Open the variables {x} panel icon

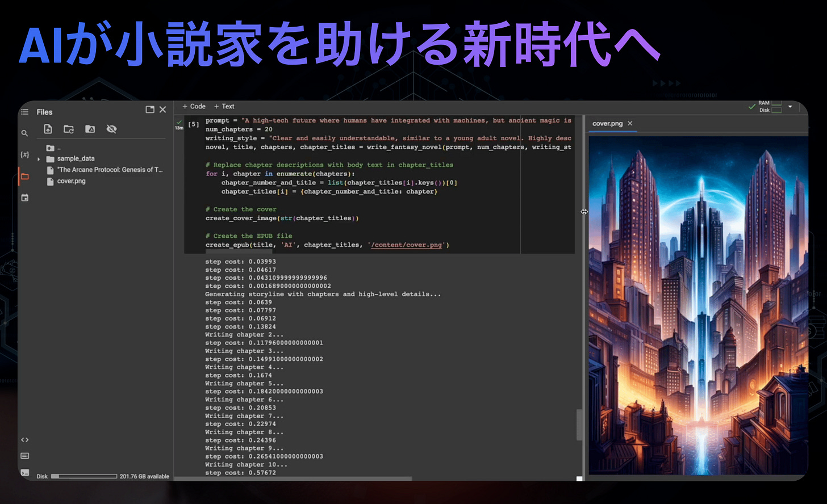click(x=24, y=154)
